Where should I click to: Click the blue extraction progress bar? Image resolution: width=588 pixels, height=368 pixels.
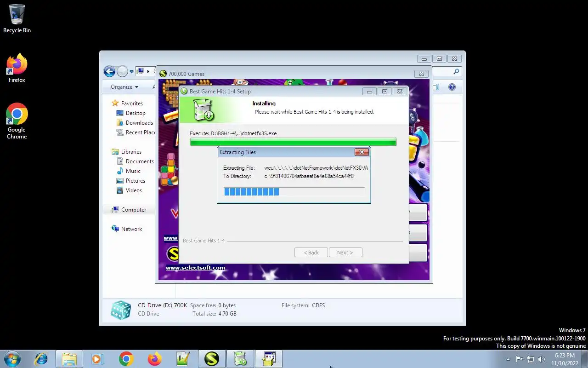(294, 192)
